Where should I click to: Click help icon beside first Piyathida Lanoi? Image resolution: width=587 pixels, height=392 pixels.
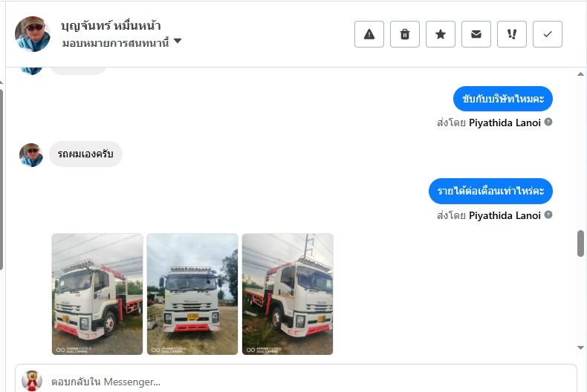(548, 122)
